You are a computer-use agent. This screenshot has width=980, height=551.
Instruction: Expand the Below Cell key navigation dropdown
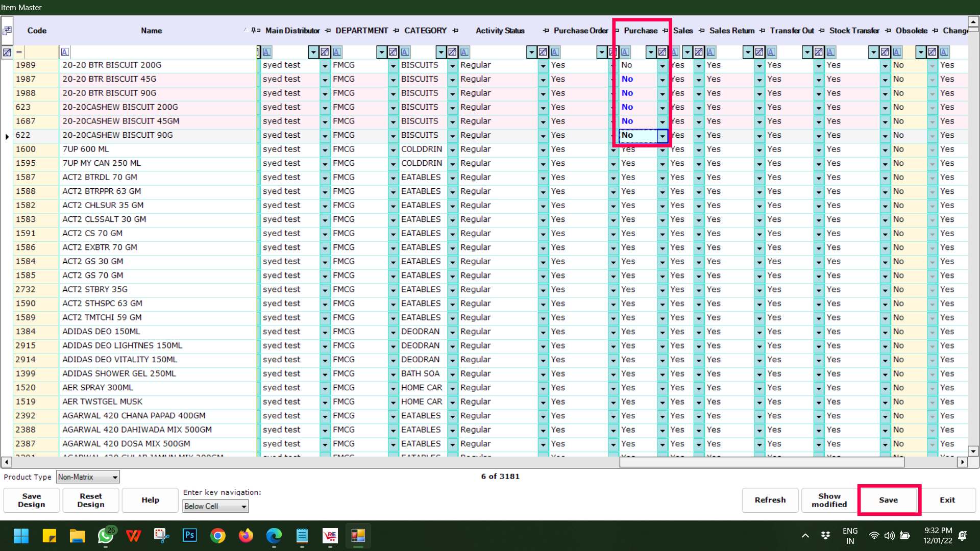[x=244, y=506]
